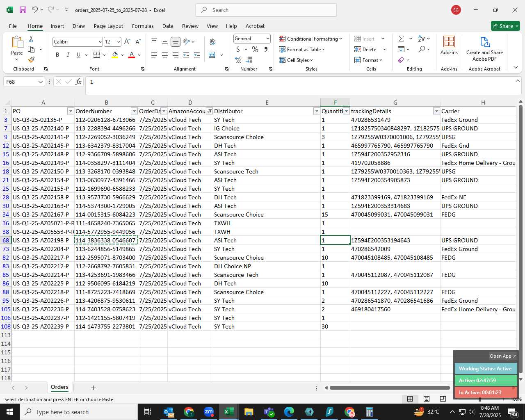This screenshot has width=525, height=420.
Task: Click the Delete cells button
Action: click(366, 49)
